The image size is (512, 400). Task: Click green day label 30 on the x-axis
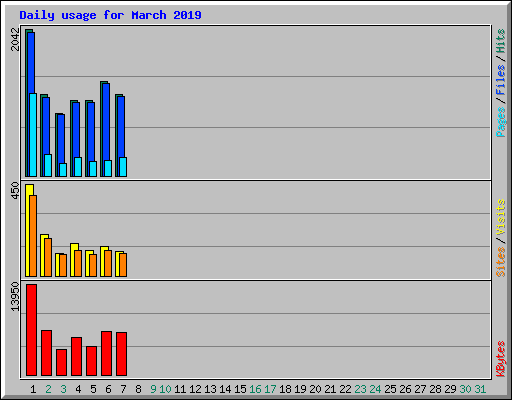point(465,389)
